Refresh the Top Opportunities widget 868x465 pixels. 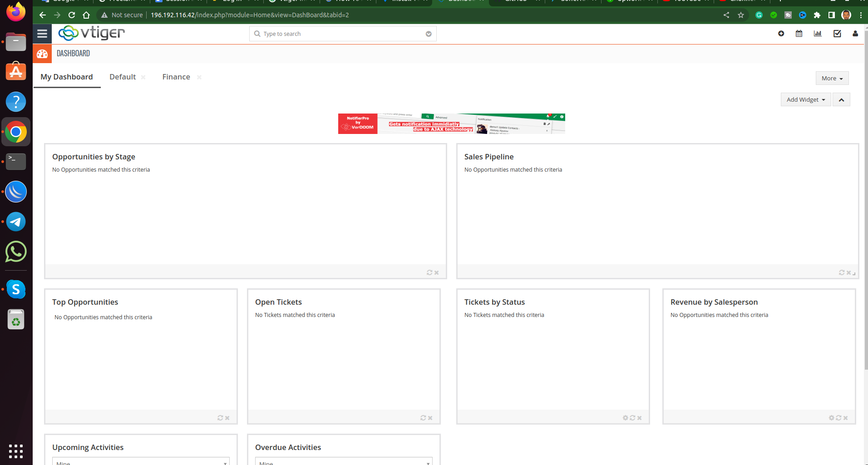(x=220, y=418)
